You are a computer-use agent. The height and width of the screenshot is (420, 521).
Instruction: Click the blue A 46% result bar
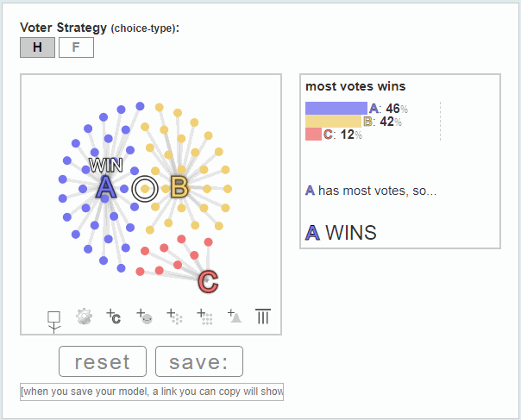336,109
